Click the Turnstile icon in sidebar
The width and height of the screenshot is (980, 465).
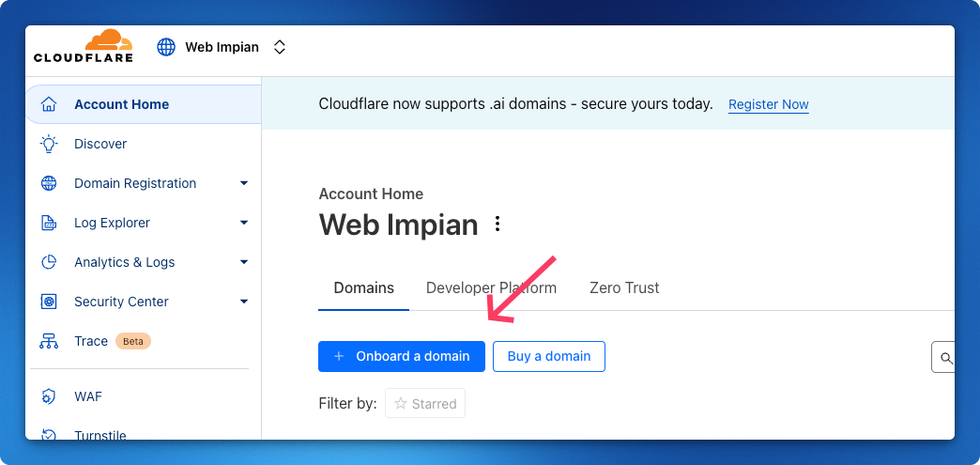pos(49,434)
